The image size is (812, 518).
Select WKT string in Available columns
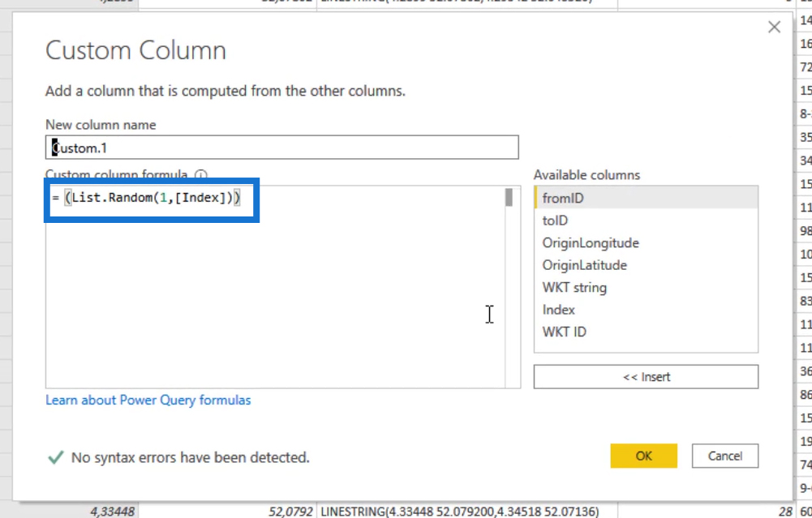(x=646, y=287)
